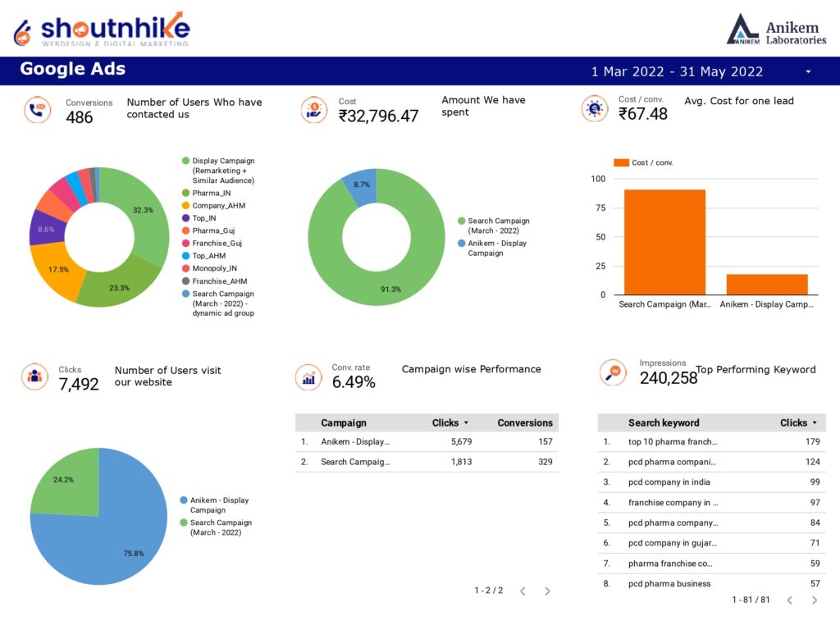
Task: Click the 8.7% blue cost donut slice
Action: 361,186
